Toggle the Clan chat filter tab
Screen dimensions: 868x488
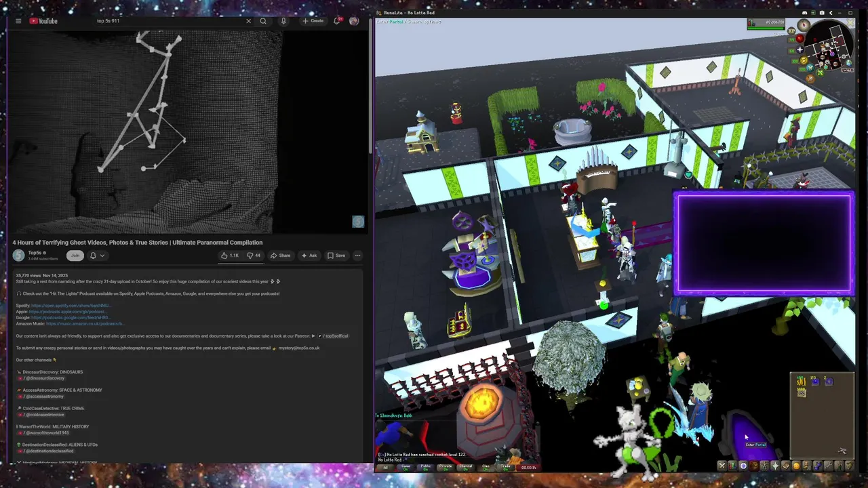(486, 468)
